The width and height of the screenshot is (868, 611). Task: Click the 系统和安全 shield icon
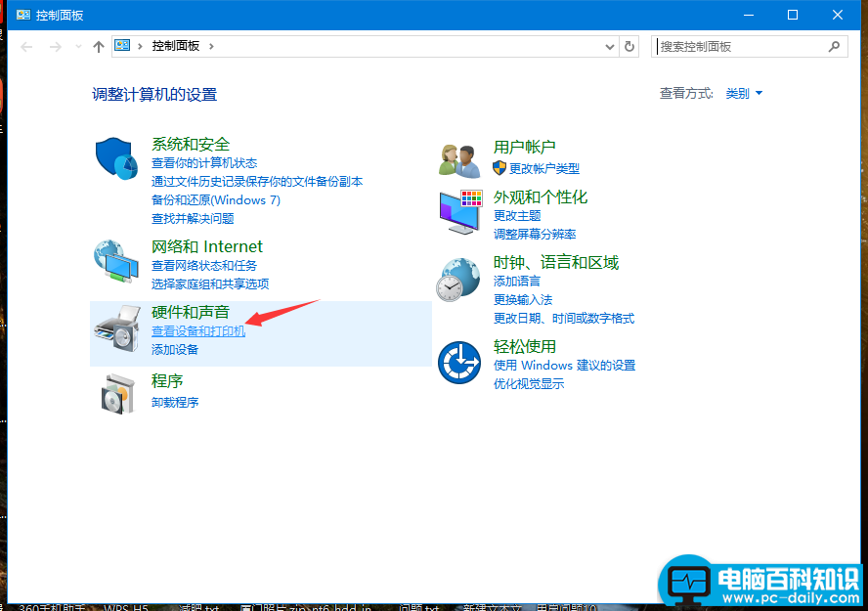tap(116, 159)
